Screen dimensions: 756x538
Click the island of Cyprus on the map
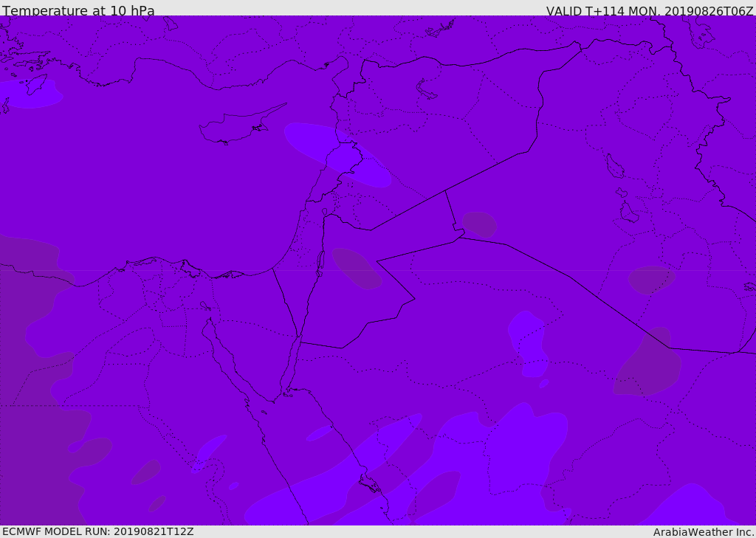click(x=241, y=124)
